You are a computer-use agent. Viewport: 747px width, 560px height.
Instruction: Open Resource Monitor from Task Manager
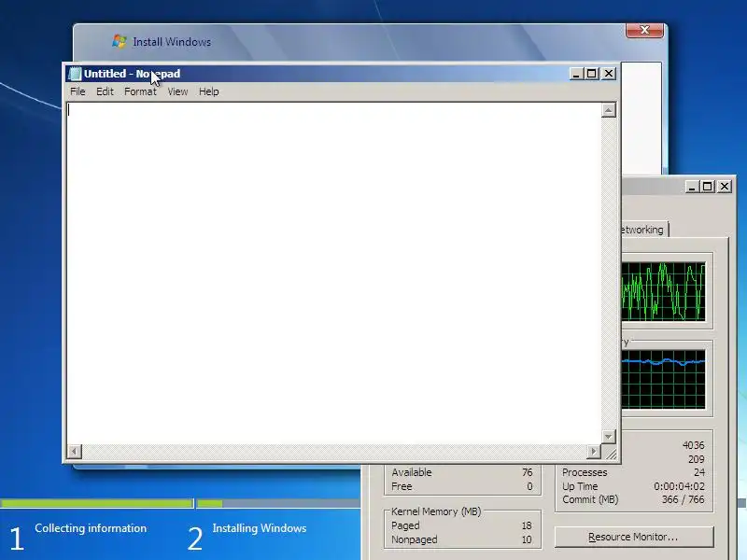pos(634,537)
